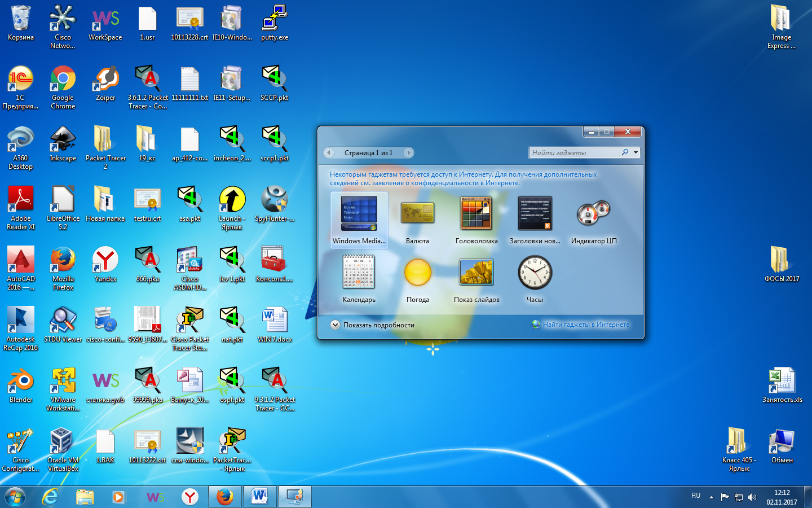Open the gadget search dropdown arrow
This screenshot has height=508, width=812.
click(x=636, y=152)
